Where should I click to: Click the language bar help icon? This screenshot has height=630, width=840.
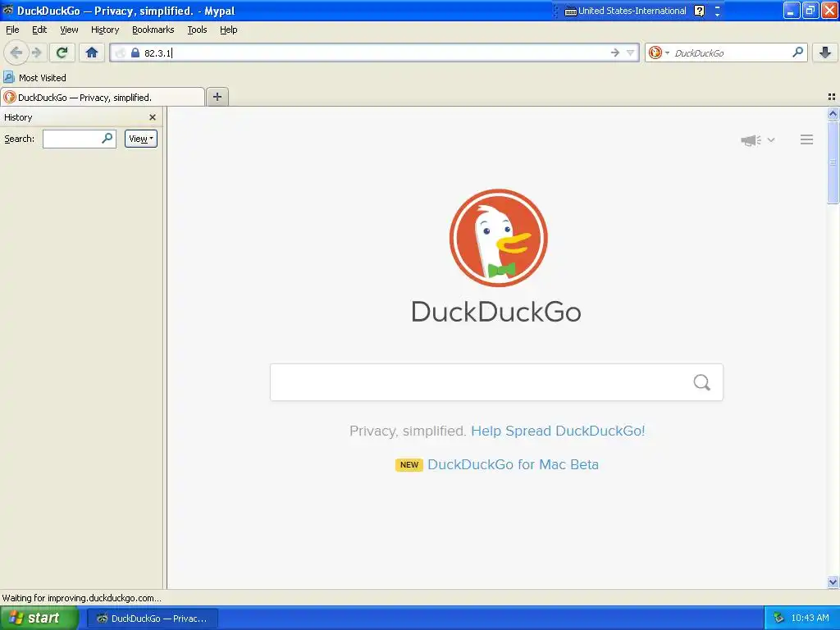[x=699, y=11]
